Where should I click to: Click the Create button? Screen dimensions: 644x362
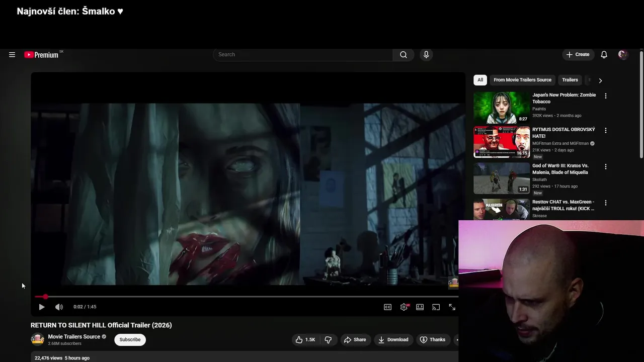point(578,55)
